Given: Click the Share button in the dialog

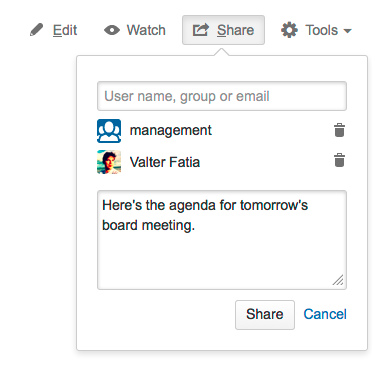Looking at the screenshot, I should coord(265,315).
